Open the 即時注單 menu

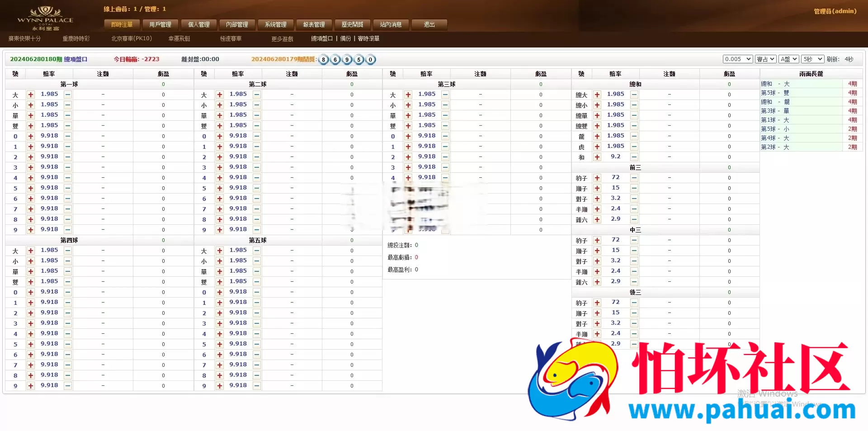122,24
